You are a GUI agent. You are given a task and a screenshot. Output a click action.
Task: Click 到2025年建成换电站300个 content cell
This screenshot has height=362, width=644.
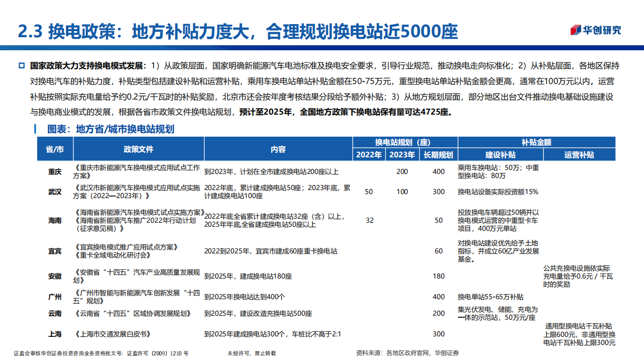point(273,334)
